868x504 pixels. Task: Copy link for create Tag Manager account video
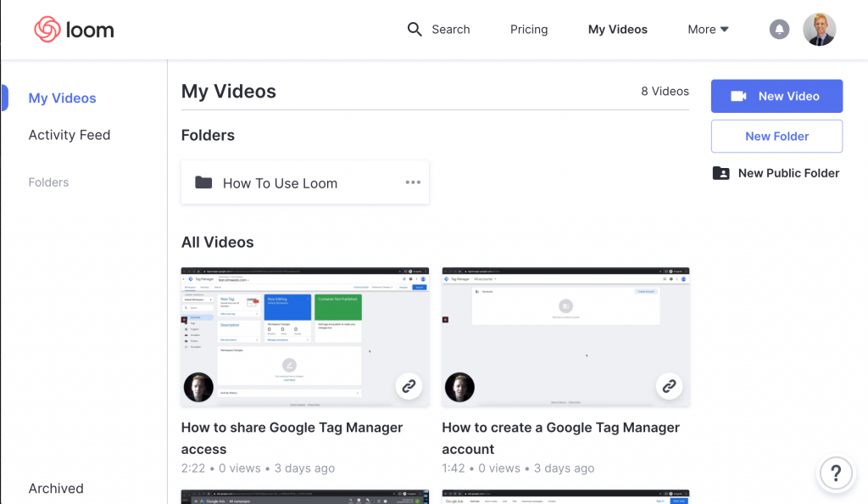coord(669,386)
